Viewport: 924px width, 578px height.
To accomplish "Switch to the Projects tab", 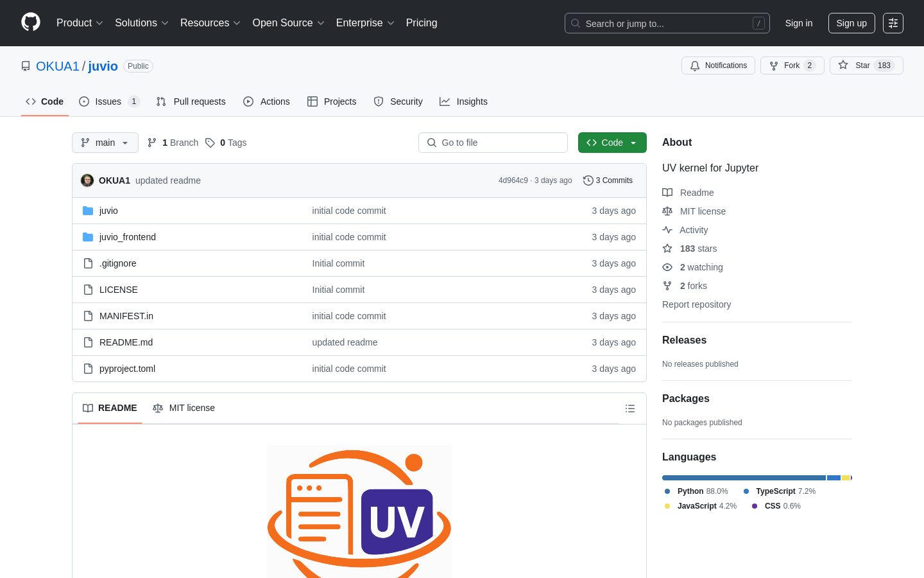I will coord(332,101).
